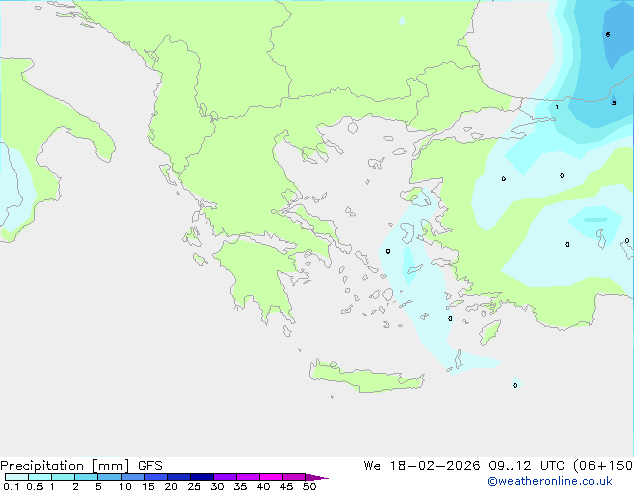
Task: Select the 25–30 mm navy legend swatch
Action: [x=202, y=477]
